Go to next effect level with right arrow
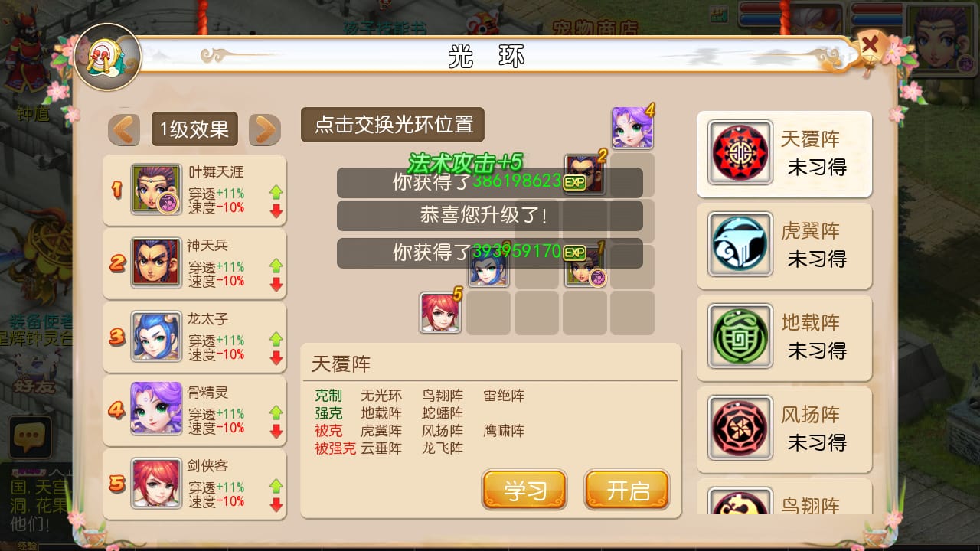The image size is (980, 551). [265, 129]
